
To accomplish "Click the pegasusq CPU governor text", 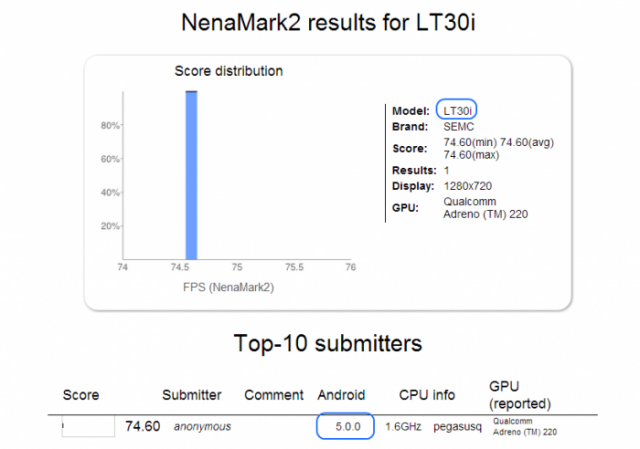I will point(457,427).
